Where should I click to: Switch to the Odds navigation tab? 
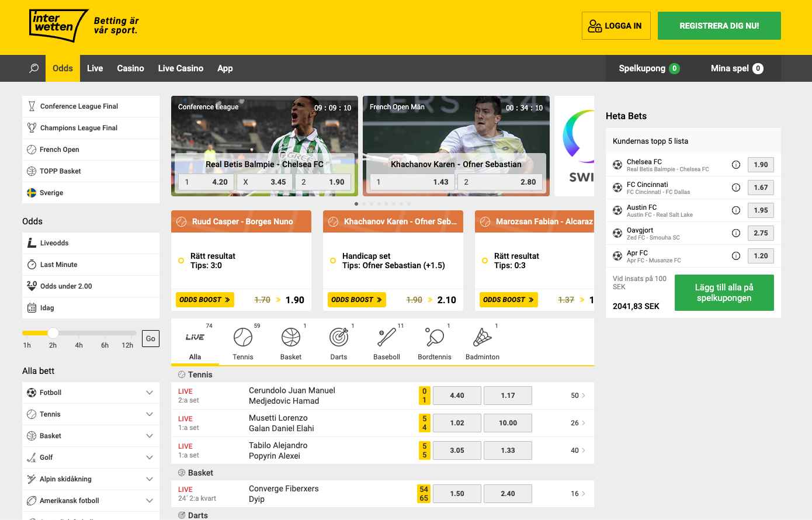[63, 68]
